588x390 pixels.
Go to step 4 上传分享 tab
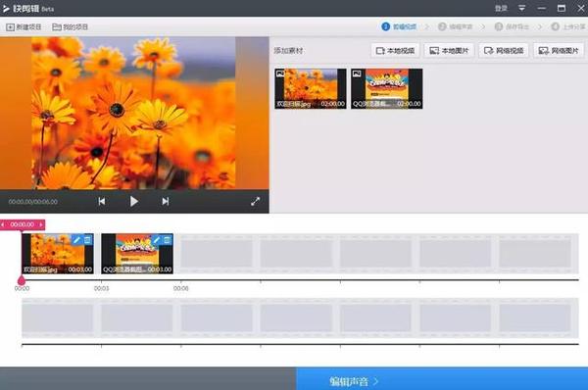[x=567, y=26]
